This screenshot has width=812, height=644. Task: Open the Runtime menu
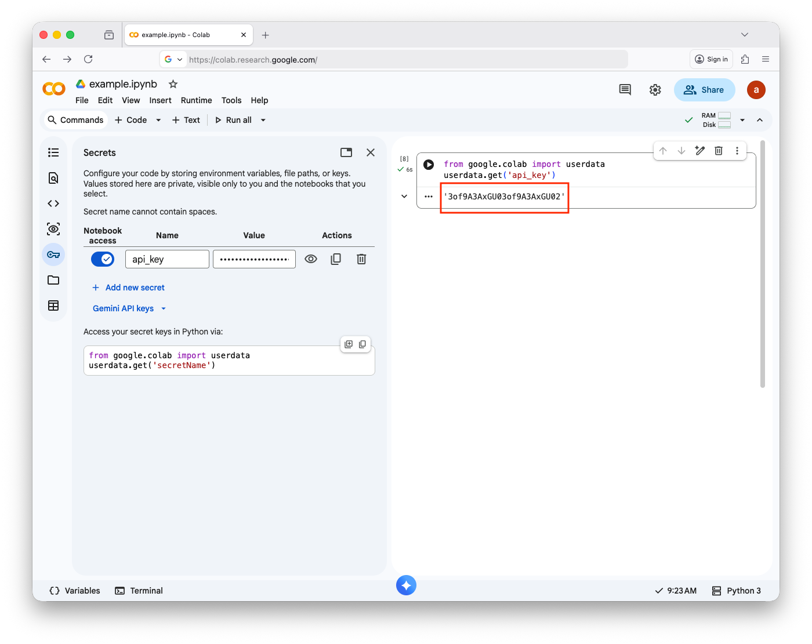(x=196, y=100)
